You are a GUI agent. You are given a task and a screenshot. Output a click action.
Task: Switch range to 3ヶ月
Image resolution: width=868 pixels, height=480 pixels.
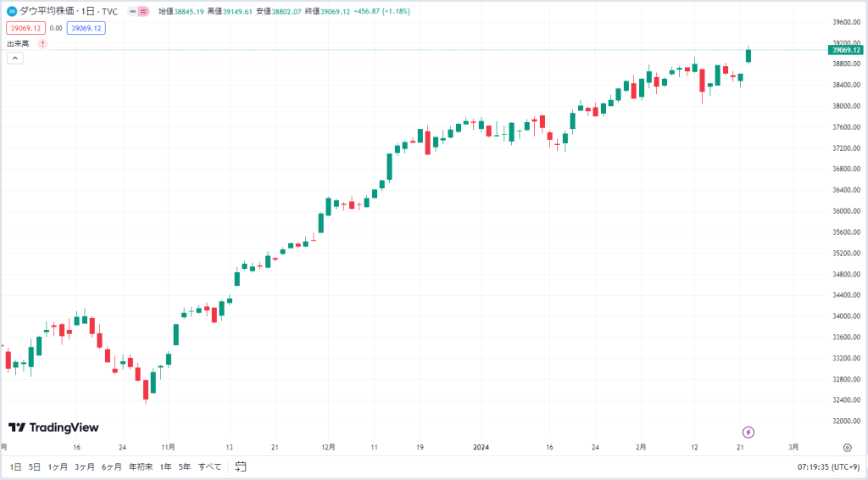[84, 466]
